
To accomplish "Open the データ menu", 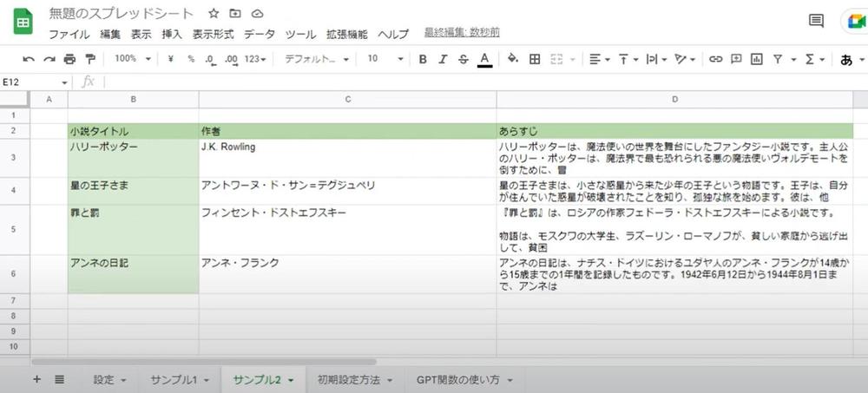I will (260, 35).
